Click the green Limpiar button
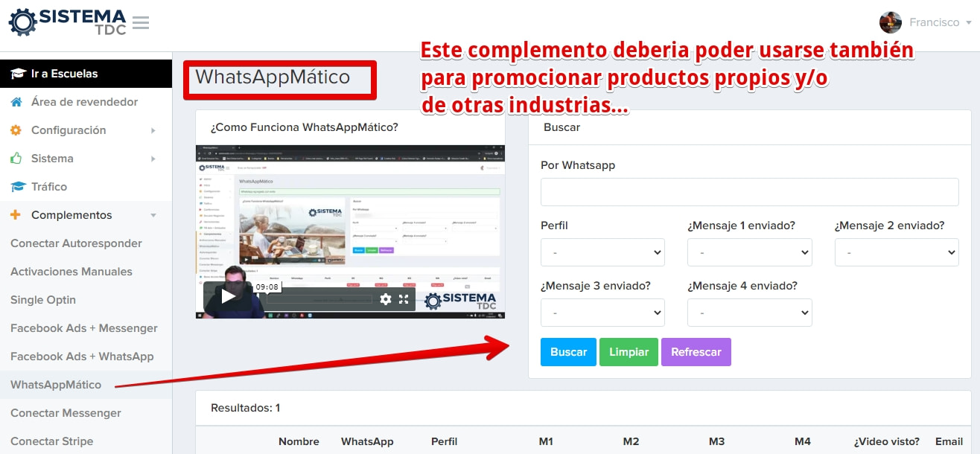This screenshot has height=454, width=980. [629, 352]
